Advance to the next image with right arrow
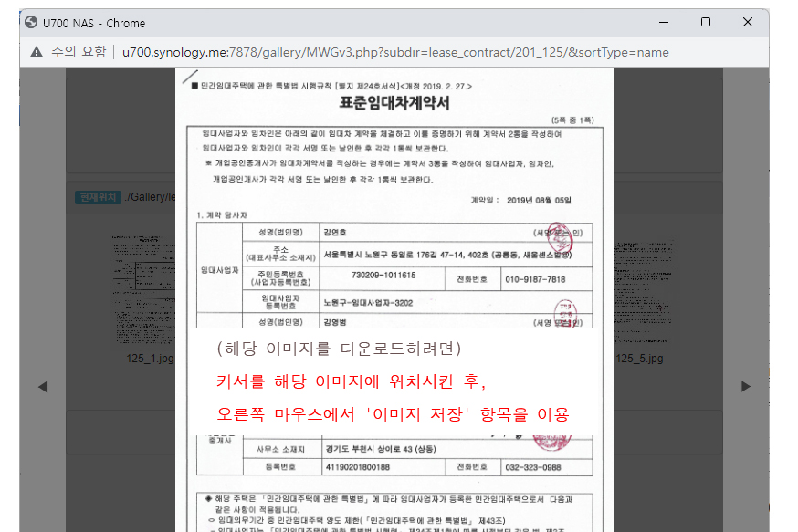This screenshot has height=532, width=798. tap(746, 387)
